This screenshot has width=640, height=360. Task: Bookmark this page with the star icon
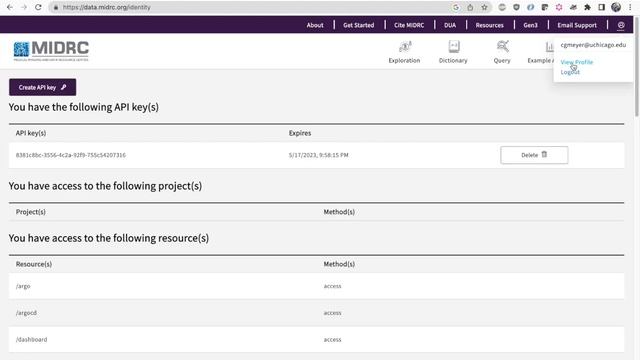[x=484, y=7]
